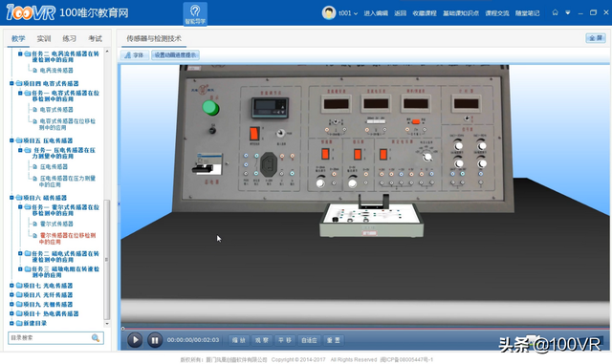
Task: Select the 缩放 zoom view mode
Action: (x=239, y=340)
